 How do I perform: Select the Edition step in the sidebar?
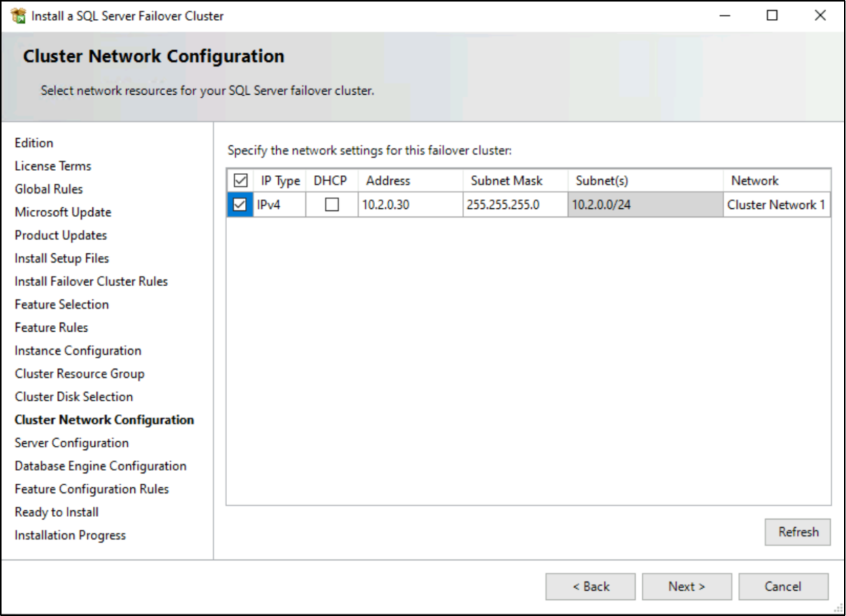tap(34, 143)
